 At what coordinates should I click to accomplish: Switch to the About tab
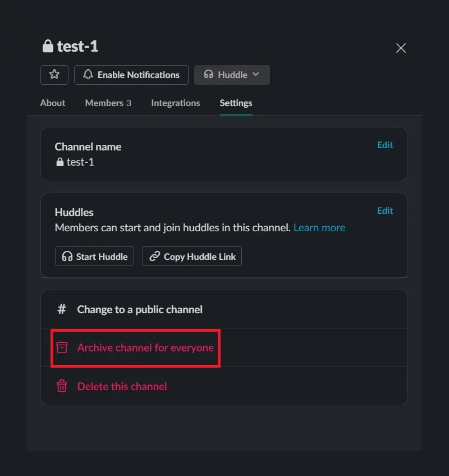(x=53, y=103)
